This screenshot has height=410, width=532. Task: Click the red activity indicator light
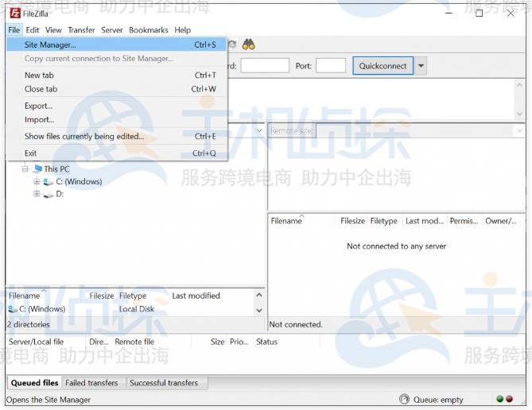[x=509, y=399]
